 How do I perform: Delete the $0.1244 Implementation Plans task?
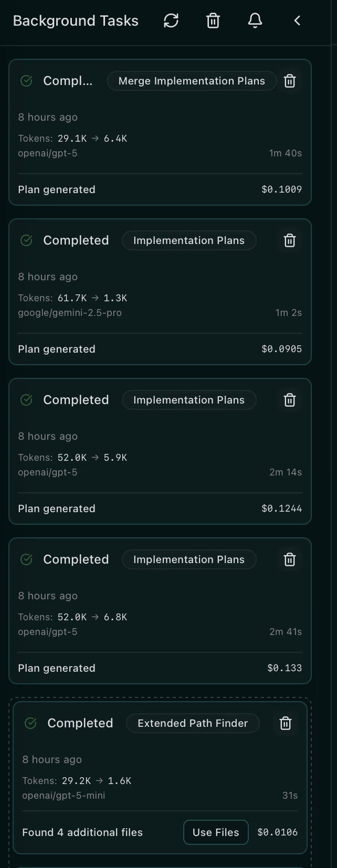290,400
